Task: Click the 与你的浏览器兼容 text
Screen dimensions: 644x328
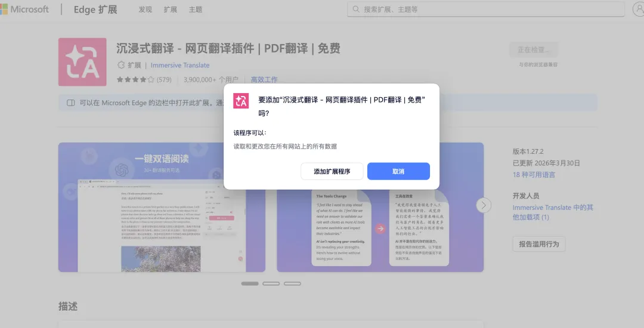Action: tap(538, 64)
